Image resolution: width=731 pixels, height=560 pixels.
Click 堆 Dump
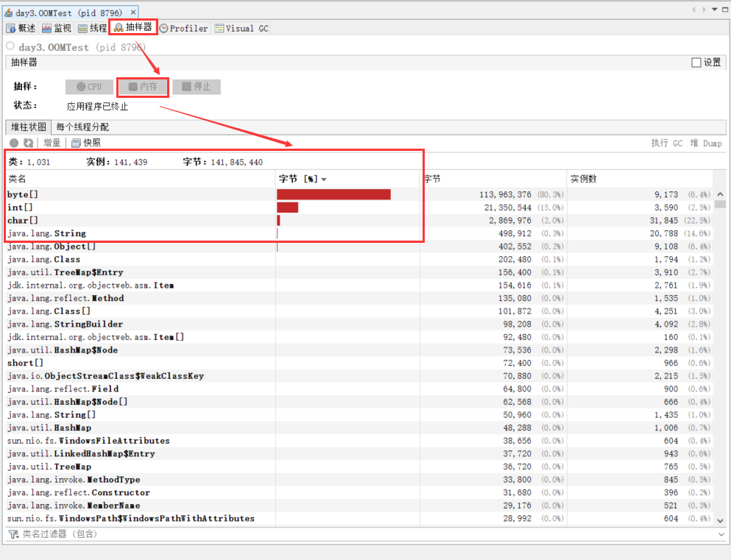(x=706, y=143)
